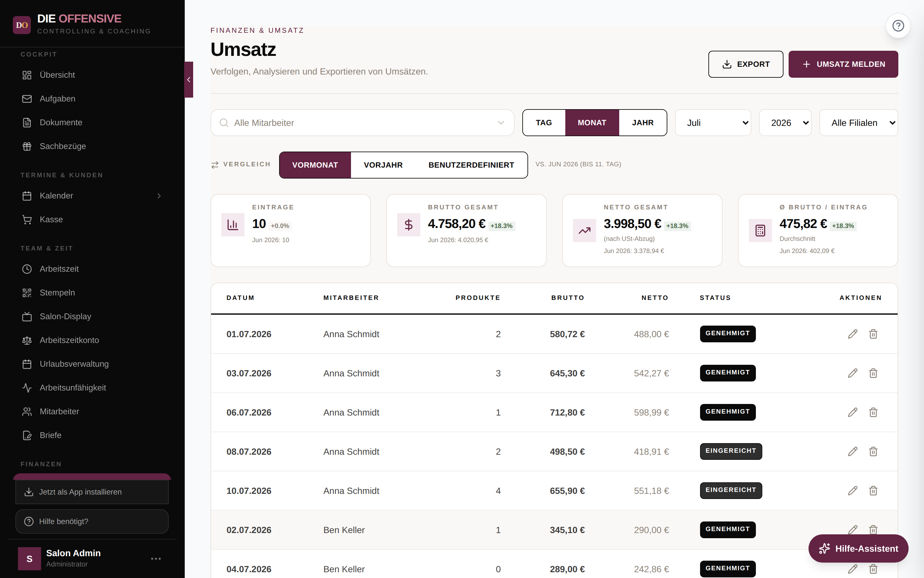Click the 712,80 € brutto amount
This screenshot has height=578, width=924.
pyautogui.click(x=567, y=413)
